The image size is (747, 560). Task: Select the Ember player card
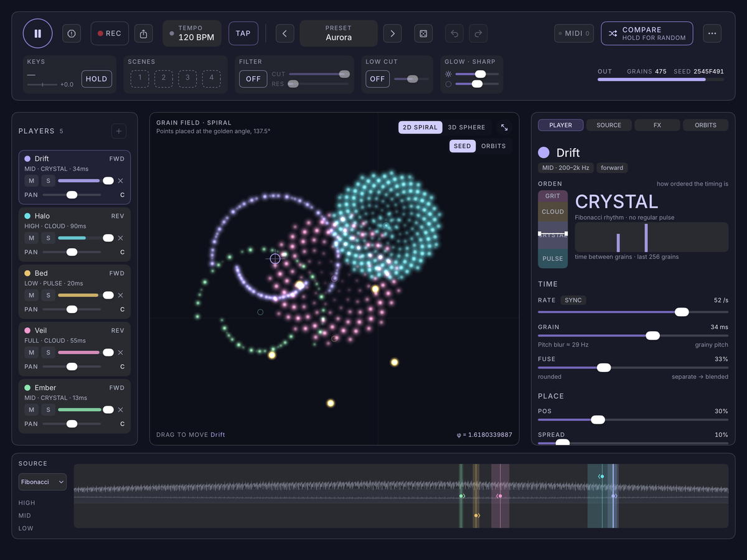click(75, 406)
